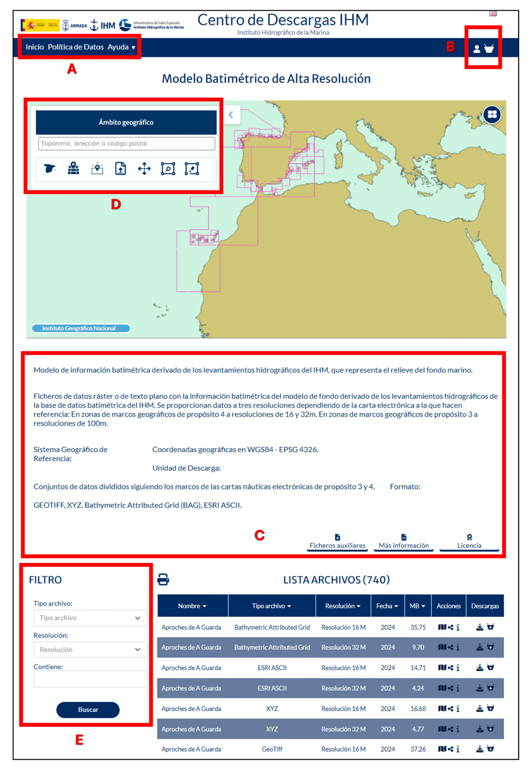Viewport: 532px width, 771px height.
Task: Show on map the 14.71 MB ESRI ASCII file
Action: coord(442,668)
